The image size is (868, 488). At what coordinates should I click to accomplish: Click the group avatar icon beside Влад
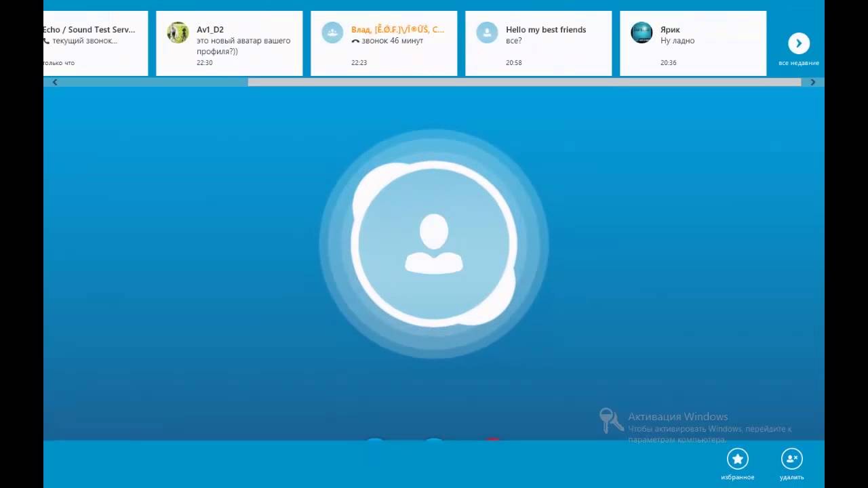332,33
